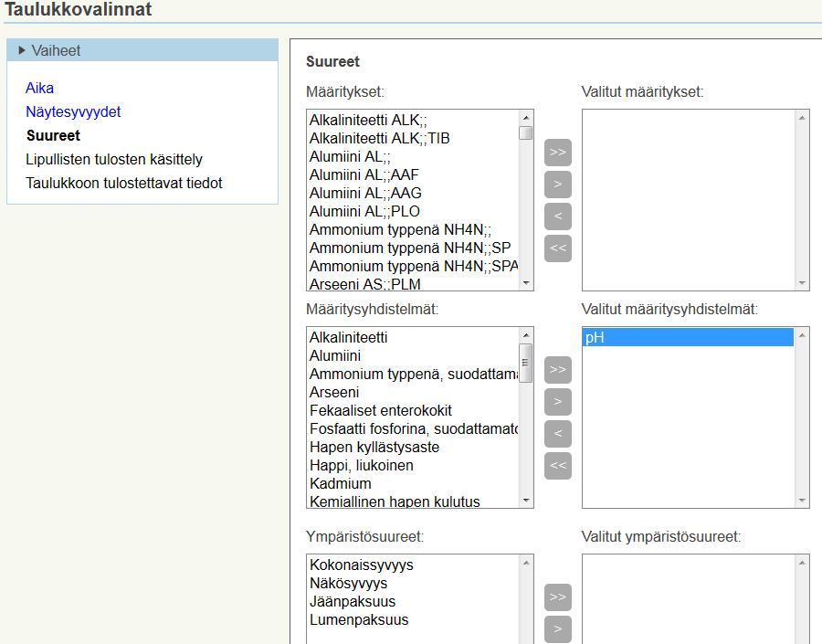Select 'Alumiini AL;;AAF' entry

pyautogui.click(x=413, y=174)
